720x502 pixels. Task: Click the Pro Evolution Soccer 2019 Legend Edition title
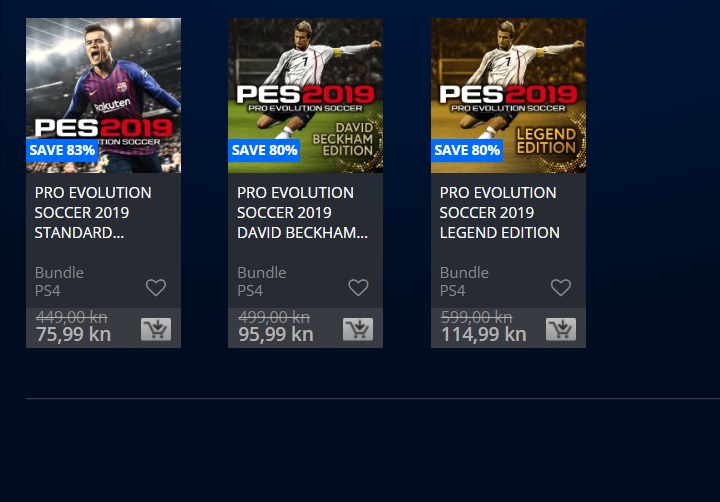[500, 212]
